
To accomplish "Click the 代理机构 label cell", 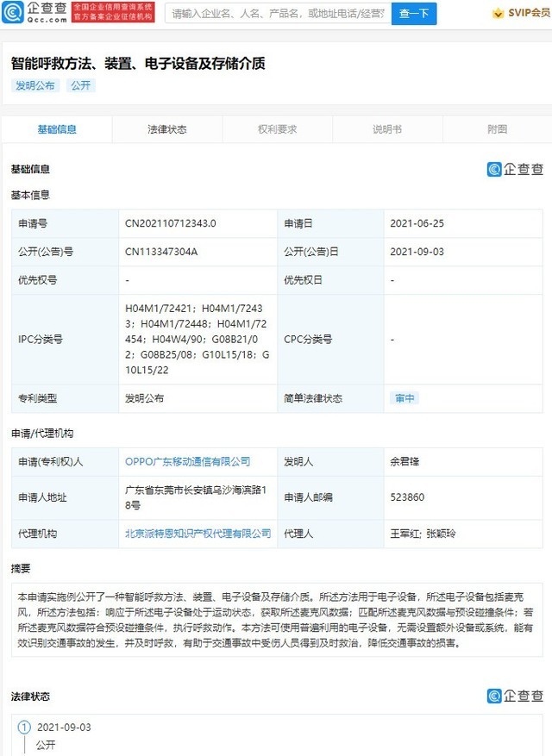I will click(x=66, y=534).
